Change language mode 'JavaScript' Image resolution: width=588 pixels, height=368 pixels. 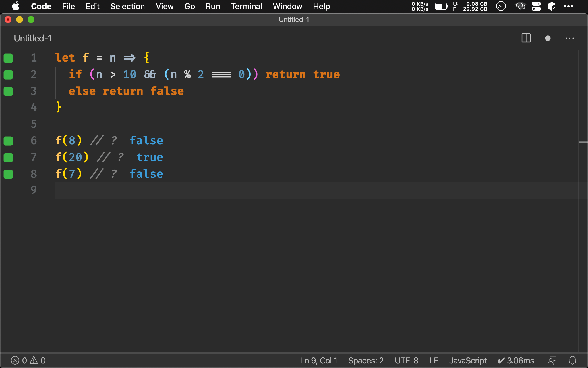[468, 361]
